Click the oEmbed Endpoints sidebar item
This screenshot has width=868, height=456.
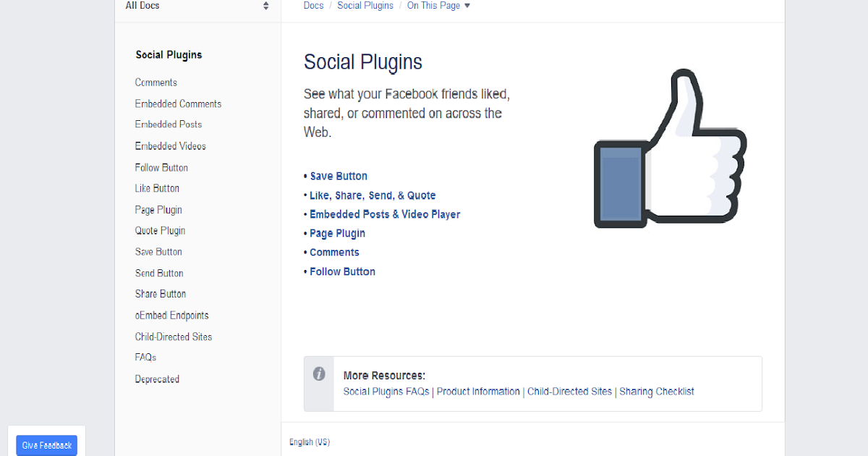(171, 315)
